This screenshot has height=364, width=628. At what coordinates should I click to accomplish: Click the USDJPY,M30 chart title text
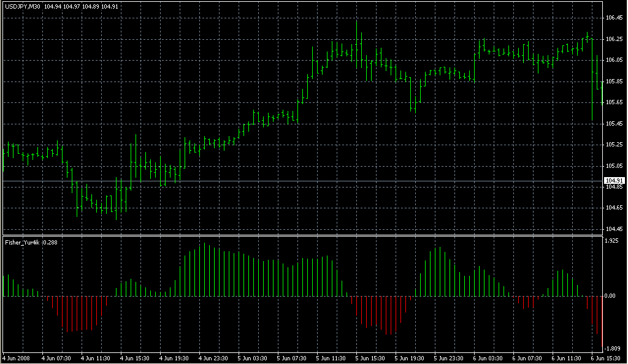23,6
